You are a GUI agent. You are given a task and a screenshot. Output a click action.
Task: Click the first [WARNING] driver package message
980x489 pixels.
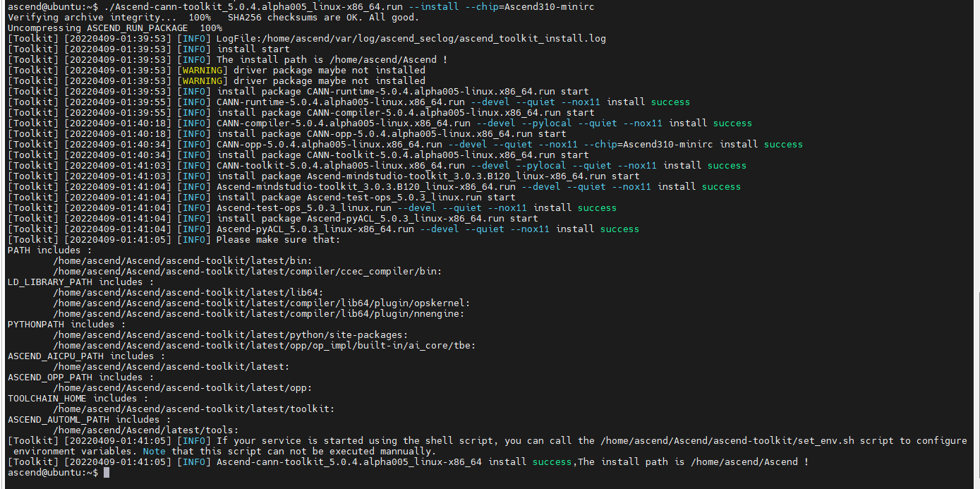[x=329, y=70]
